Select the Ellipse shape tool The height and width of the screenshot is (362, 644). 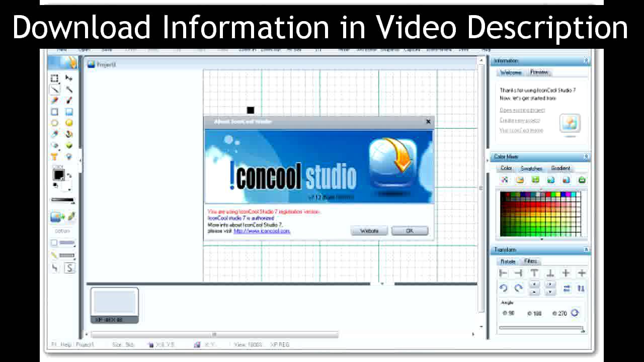pos(54,123)
